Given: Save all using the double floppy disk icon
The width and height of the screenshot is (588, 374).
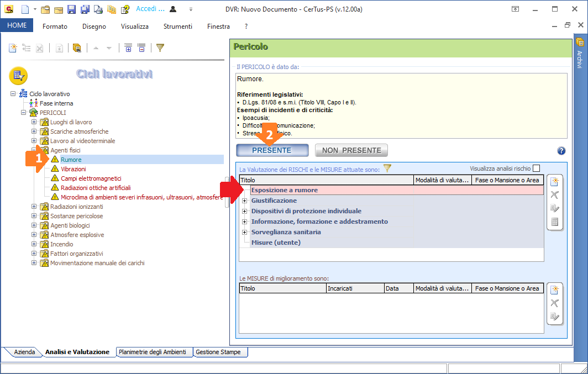Looking at the screenshot, I should (x=85, y=9).
